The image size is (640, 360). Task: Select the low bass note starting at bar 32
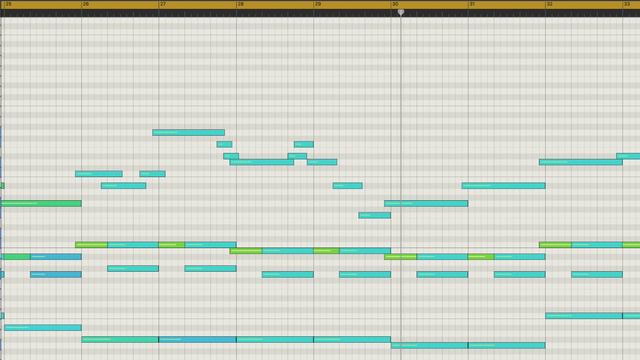click(x=584, y=316)
